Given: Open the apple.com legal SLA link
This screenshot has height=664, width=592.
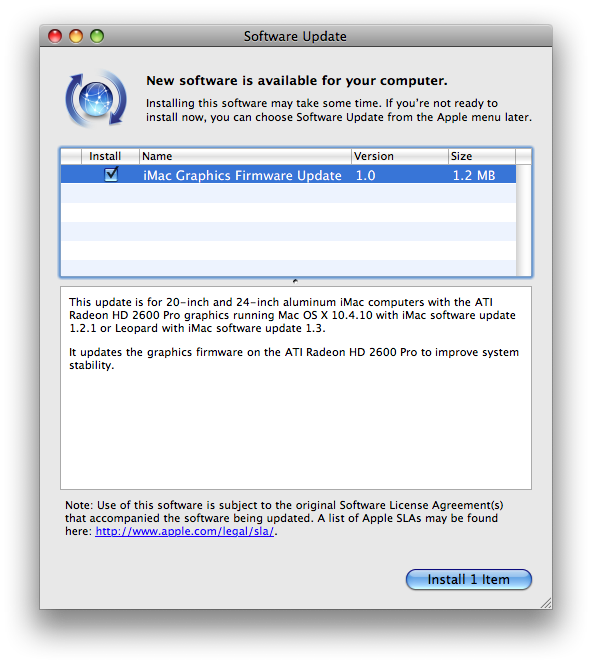Looking at the screenshot, I should pyautogui.click(x=185, y=531).
